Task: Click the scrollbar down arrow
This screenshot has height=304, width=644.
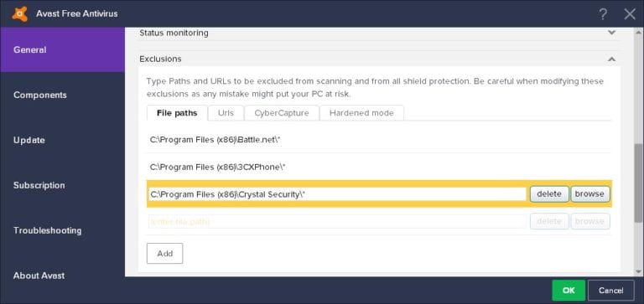Action: tap(639, 271)
